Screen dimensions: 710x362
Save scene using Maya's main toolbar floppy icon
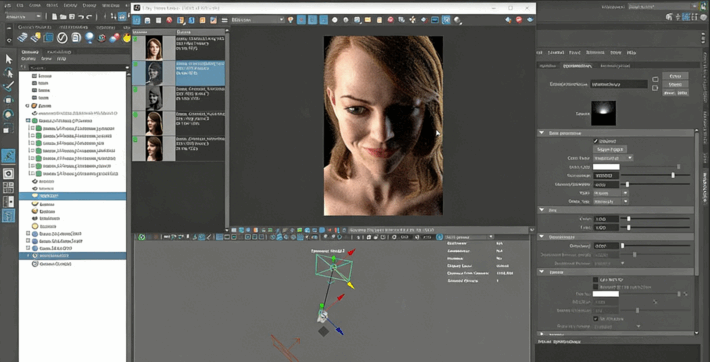click(72, 16)
